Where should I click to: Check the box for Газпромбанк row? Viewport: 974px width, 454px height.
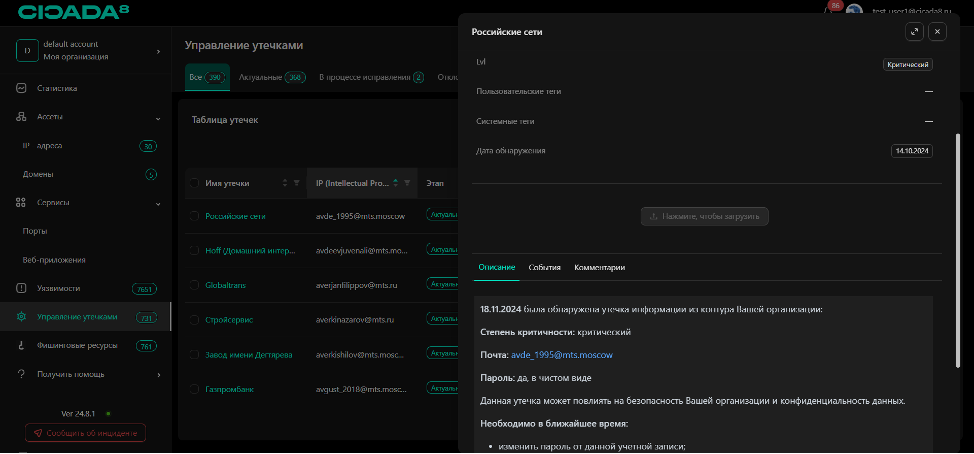tap(194, 389)
